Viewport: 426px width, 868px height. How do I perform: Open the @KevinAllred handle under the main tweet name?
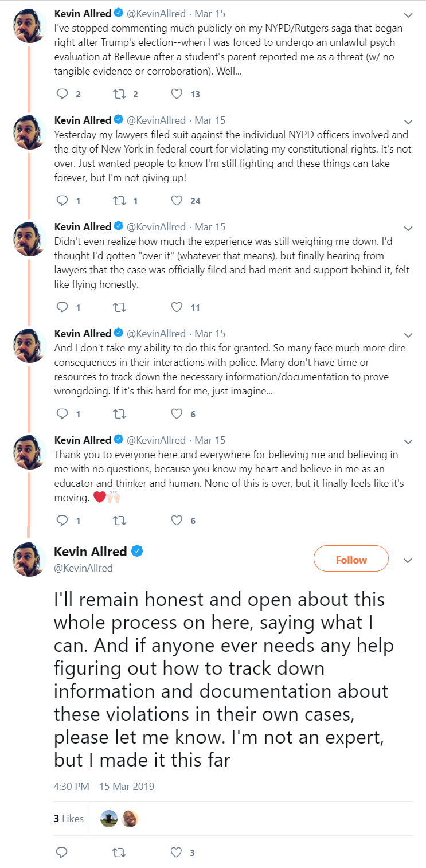[x=83, y=568]
